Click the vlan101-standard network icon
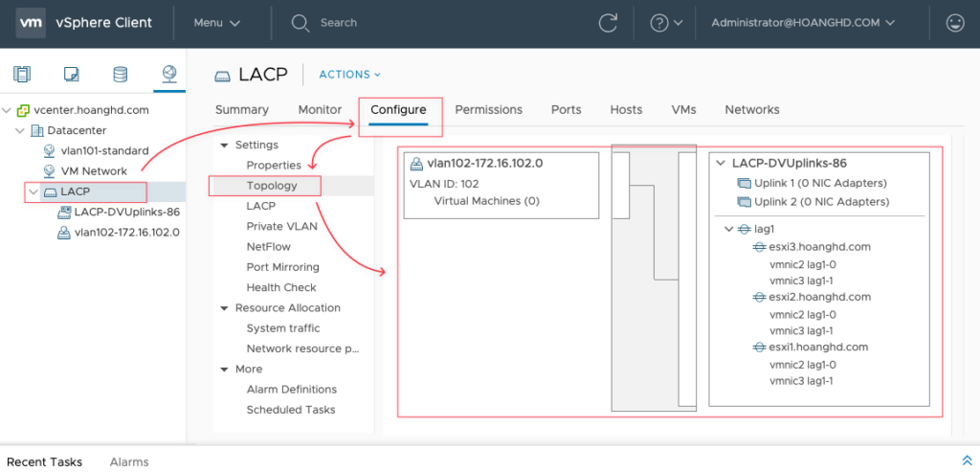 [50, 150]
